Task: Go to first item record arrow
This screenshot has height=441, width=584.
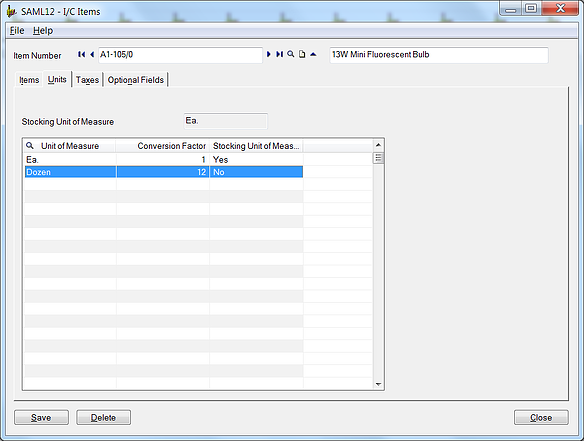Action: click(81, 54)
